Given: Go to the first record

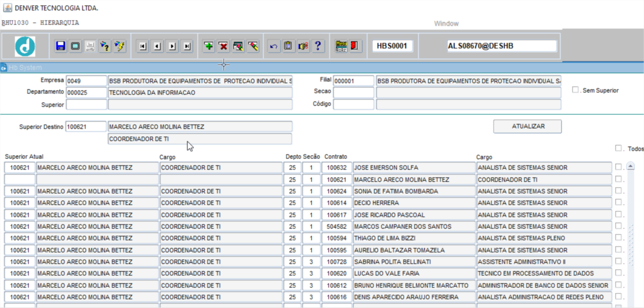Looking at the screenshot, I should point(143,46).
